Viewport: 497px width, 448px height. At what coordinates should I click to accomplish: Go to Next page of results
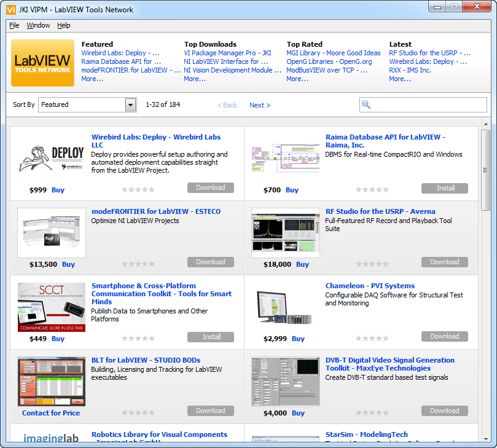[259, 105]
